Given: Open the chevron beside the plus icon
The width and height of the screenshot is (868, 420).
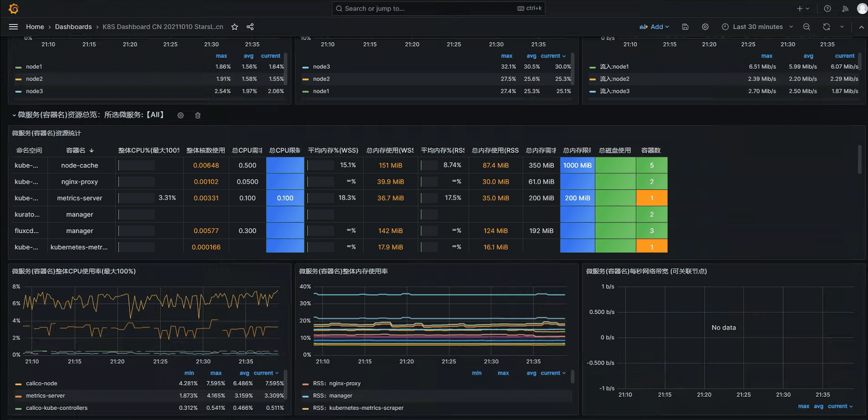Looking at the screenshot, I should 807,9.
